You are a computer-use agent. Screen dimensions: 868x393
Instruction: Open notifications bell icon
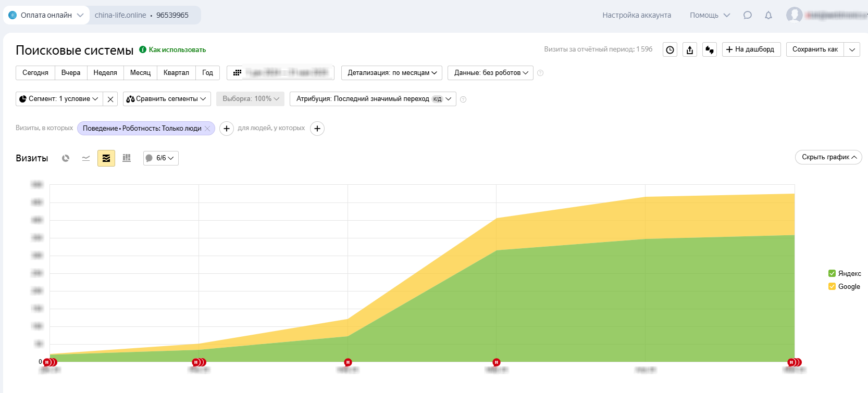[x=768, y=15]
